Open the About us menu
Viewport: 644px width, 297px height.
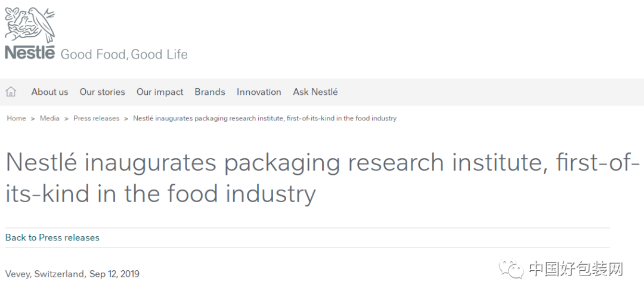tap(49, 92)
